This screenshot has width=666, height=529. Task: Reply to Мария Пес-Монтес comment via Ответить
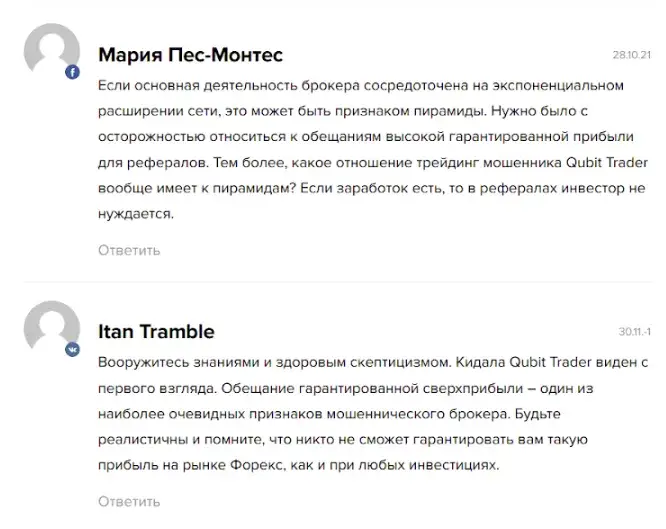129,250
